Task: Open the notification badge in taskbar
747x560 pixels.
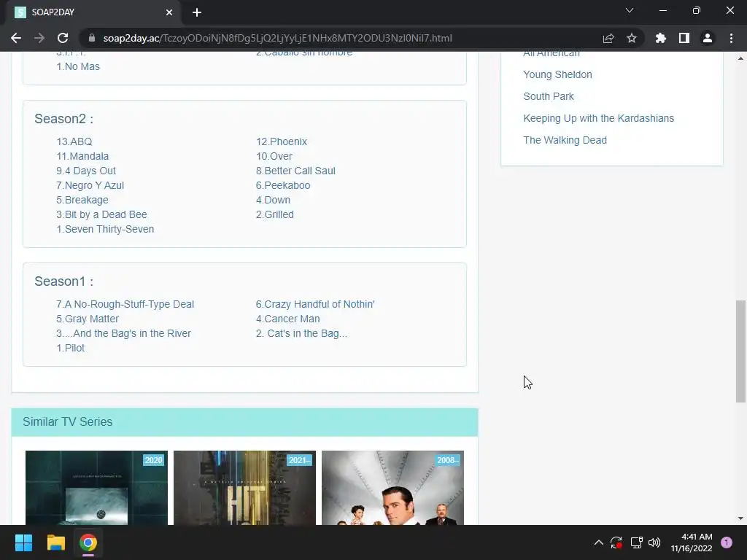Action: tap(727, 542)
